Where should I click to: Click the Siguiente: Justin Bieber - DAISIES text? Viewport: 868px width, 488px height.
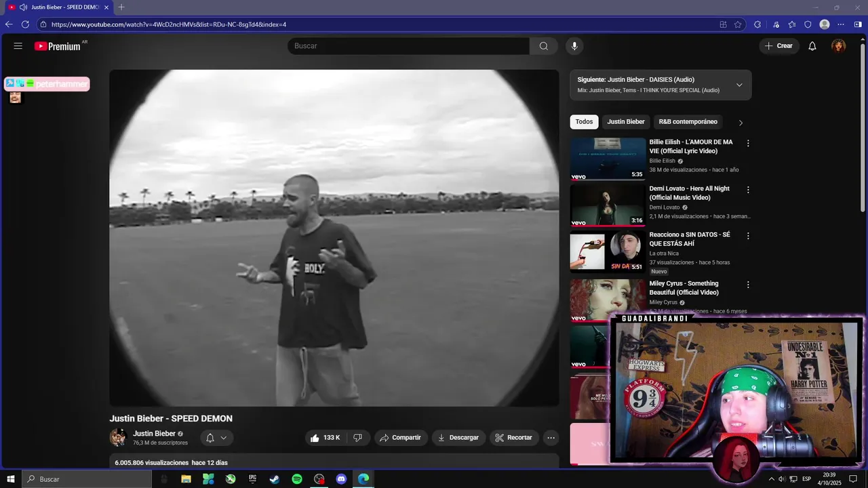[636, 80]
